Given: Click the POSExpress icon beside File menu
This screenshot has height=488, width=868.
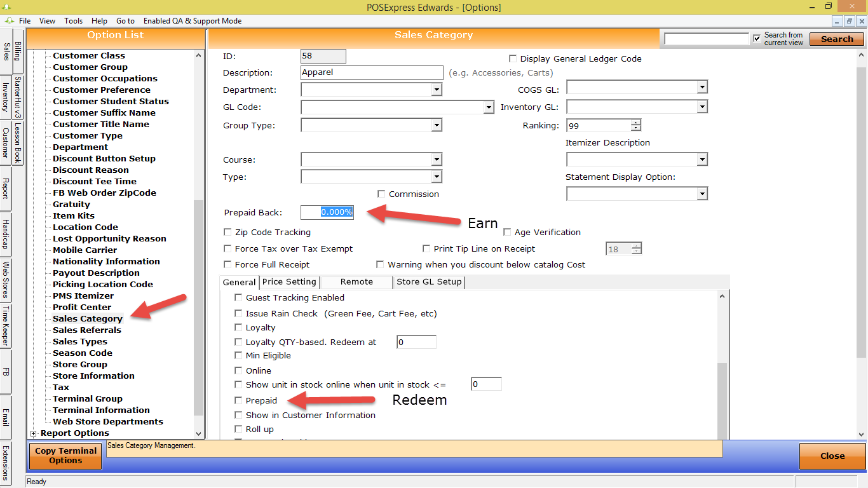Looking at the screenshot, I should coord(8,21).
